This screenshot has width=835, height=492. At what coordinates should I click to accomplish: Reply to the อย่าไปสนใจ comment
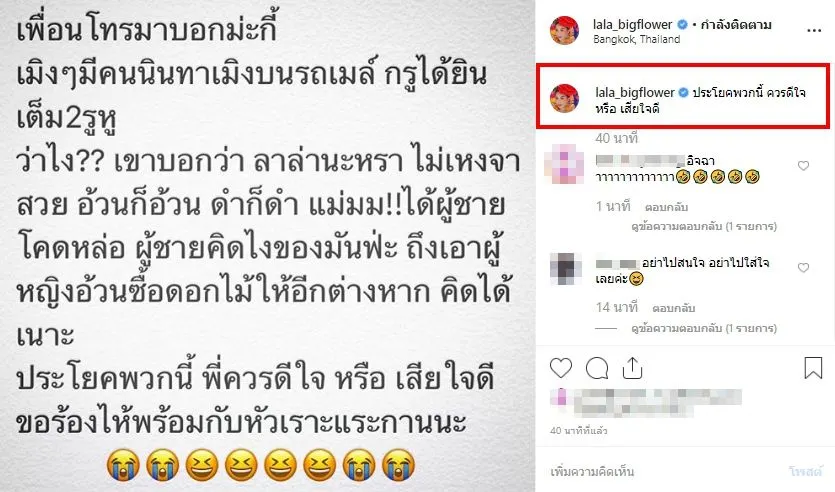[x=674, y=308]
